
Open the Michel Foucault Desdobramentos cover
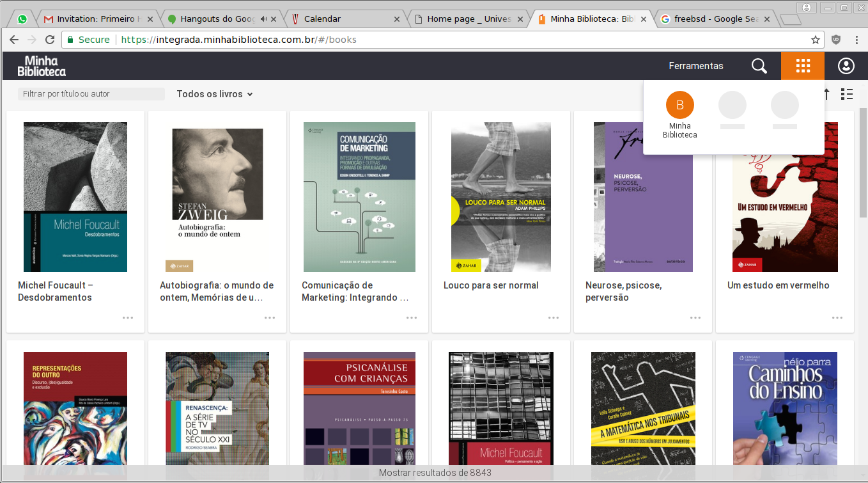(75, 197)
